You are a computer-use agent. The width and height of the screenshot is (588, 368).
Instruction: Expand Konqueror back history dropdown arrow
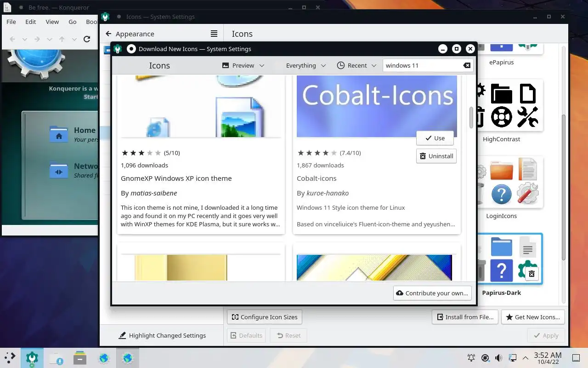point(25,39)
